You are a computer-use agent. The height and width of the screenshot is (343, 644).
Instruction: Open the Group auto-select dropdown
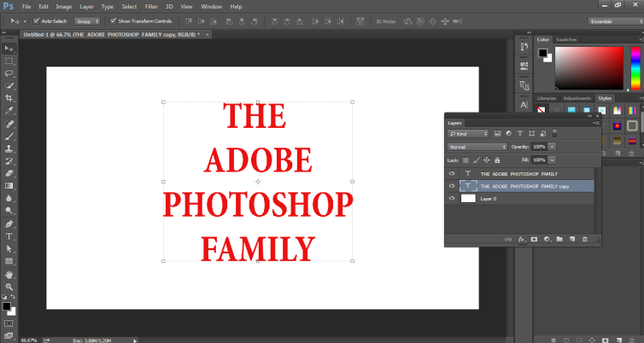point(87,21)
